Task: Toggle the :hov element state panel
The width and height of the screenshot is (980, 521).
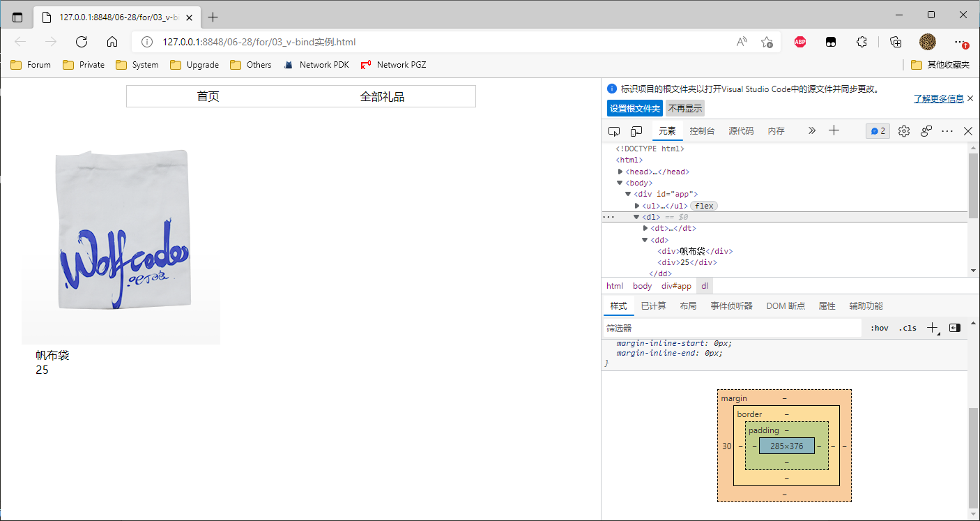Action: [879, 328]
